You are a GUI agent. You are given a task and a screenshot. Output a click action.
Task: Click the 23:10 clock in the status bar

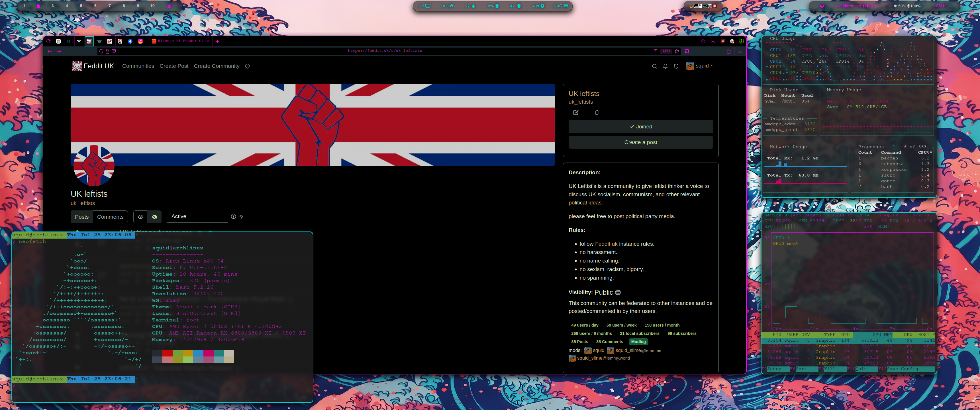[x=942, y=6]
